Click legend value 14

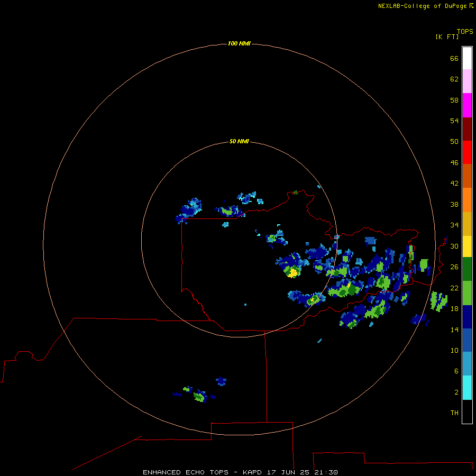[454, 329]
